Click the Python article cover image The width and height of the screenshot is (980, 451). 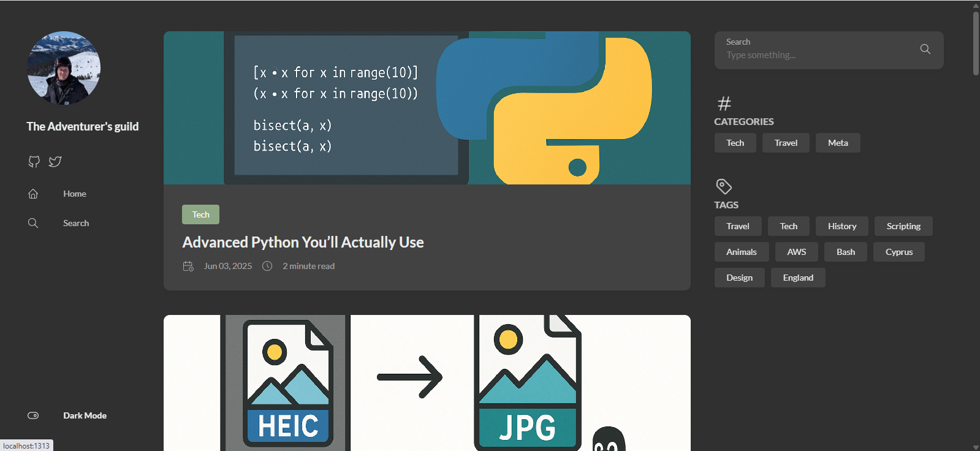[427, 108]
